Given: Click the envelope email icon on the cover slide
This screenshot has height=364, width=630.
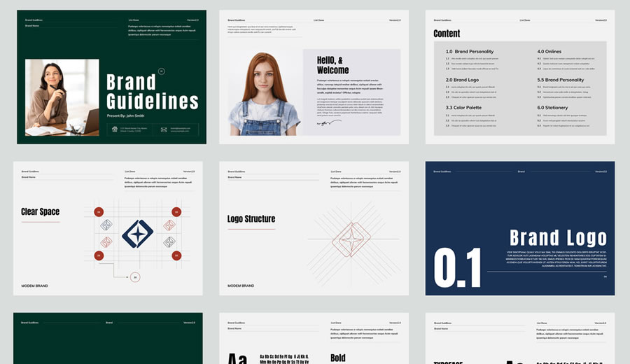Looking at the screenshot, I should click(x=164, y=129).
